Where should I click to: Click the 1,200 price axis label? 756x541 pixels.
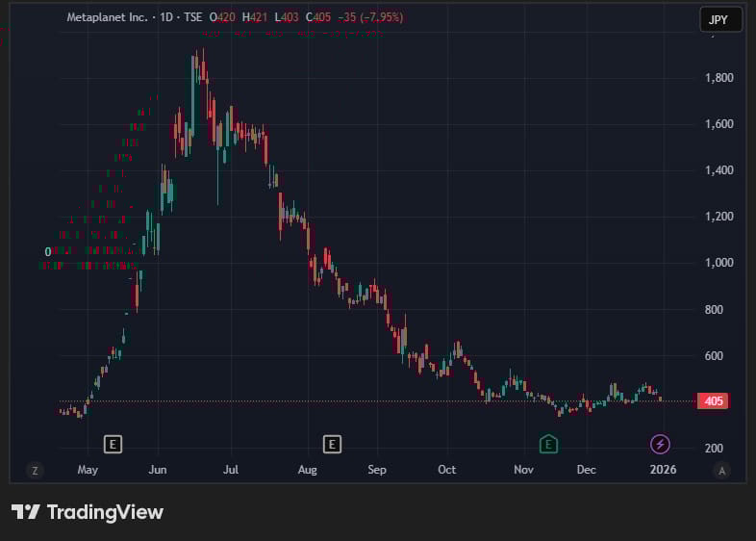point(718,217)
